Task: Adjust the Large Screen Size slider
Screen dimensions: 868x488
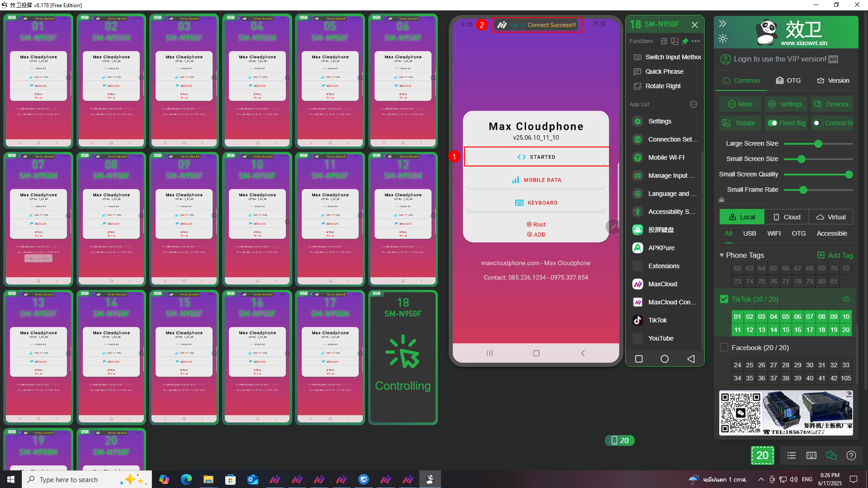Action: click(x=818, y=144)
